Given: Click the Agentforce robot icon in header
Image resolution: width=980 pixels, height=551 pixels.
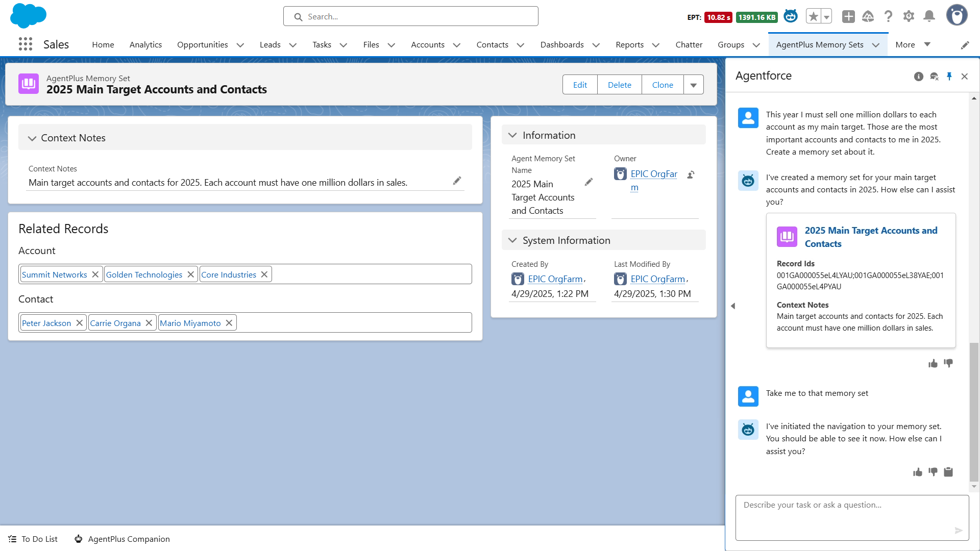Looking at the screenshot, I should coord(791,16).
